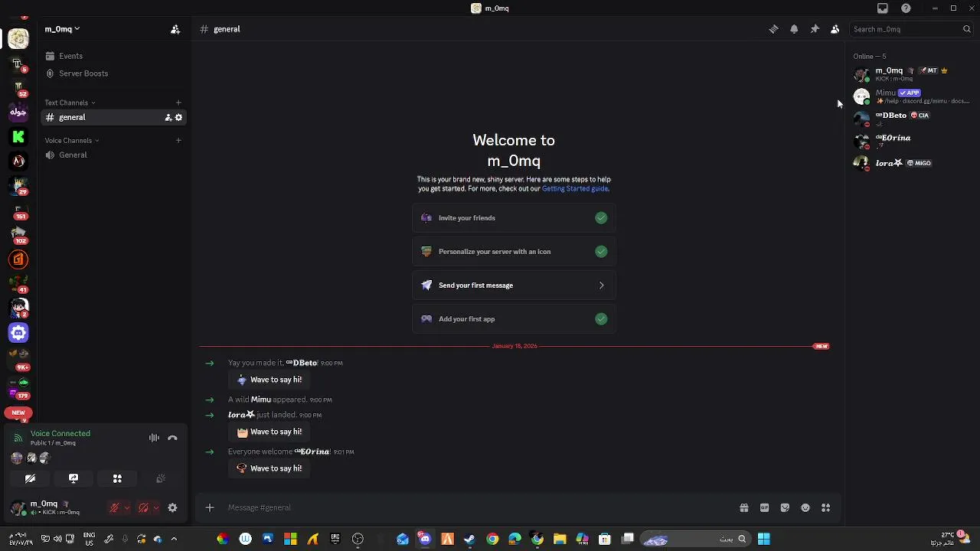The height and width of the screenshot is (551, 980).
Task: Open the emoji picker
Action: click(805, 507)
